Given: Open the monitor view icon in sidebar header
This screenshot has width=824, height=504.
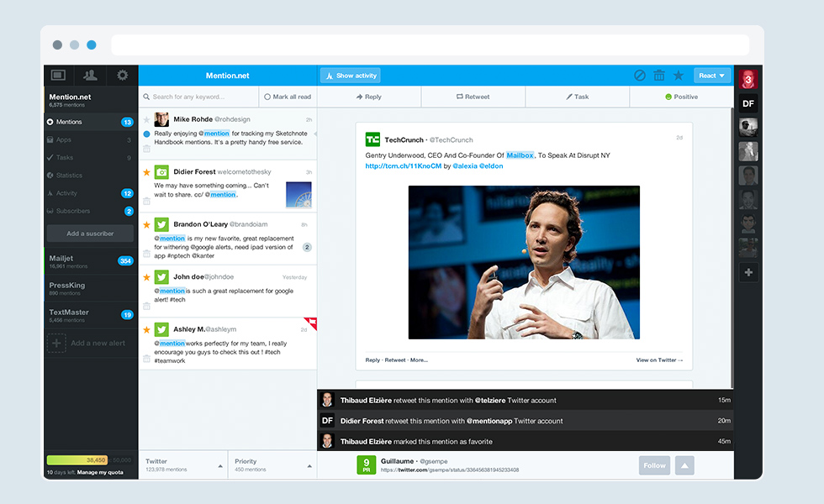Looking at the screenshot, I should tap(58, 75).
